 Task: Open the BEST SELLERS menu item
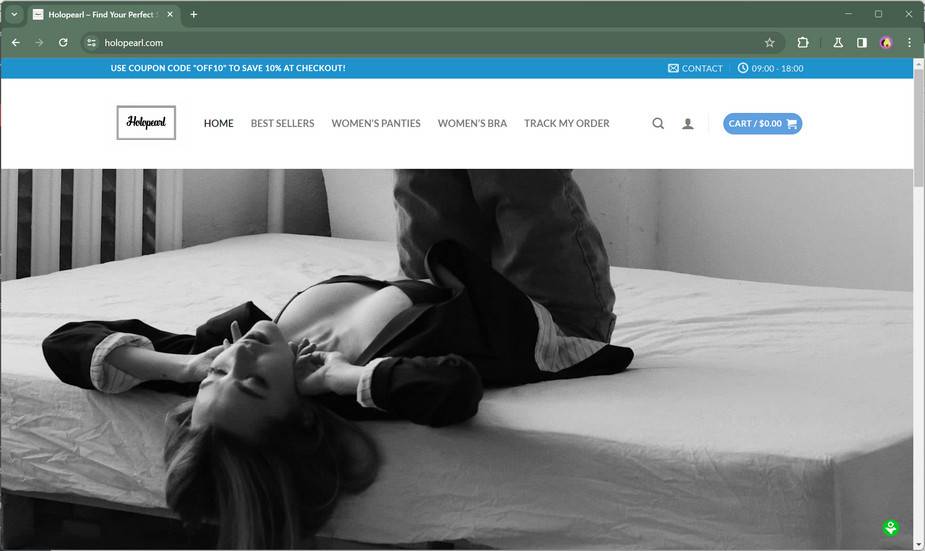pos(283,123)
